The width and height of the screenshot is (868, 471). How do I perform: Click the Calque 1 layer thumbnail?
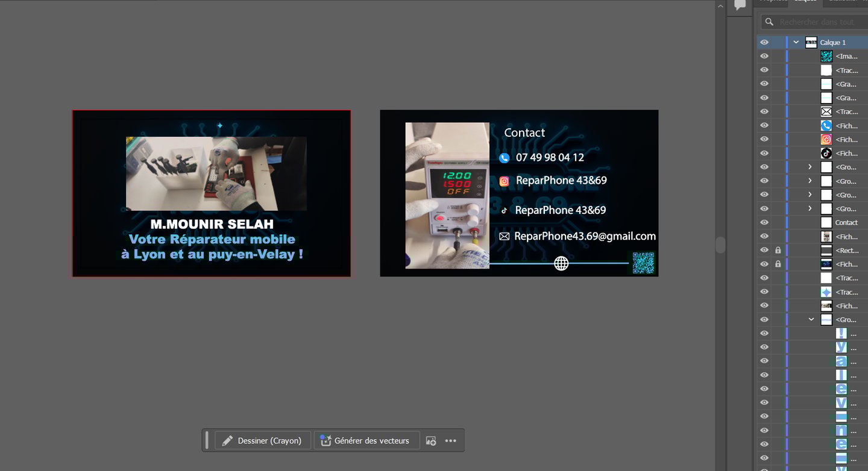click(811, 42)
